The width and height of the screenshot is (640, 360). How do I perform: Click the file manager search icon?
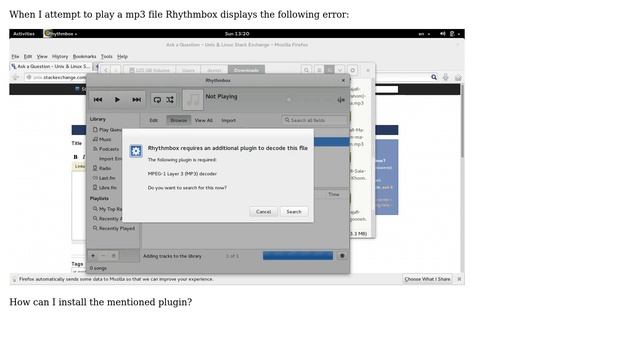click(307, 70)
